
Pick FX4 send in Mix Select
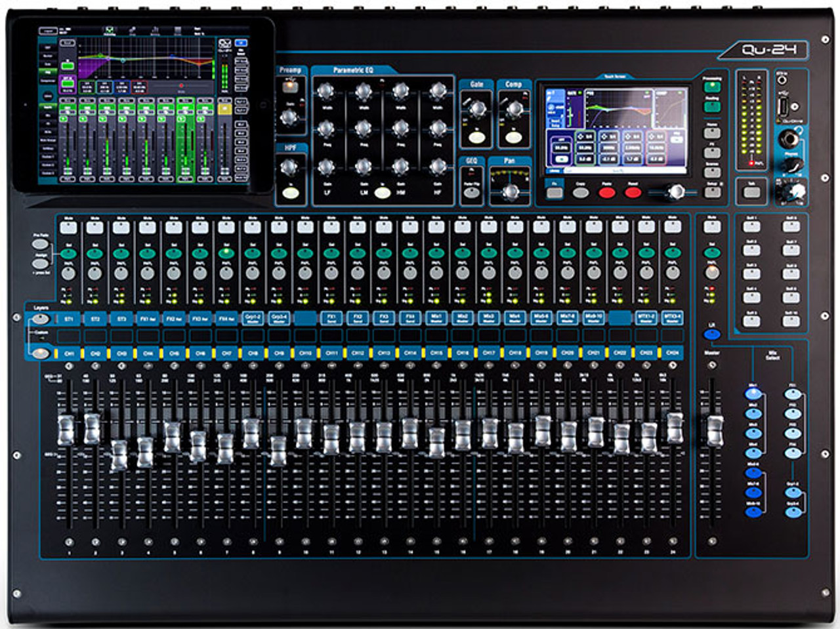point(793,453)
